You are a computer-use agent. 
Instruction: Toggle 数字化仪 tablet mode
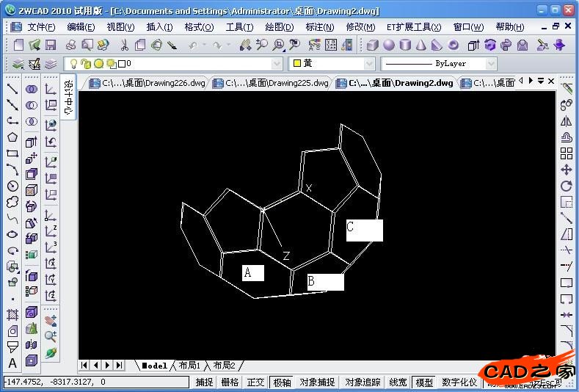point(459,382)
